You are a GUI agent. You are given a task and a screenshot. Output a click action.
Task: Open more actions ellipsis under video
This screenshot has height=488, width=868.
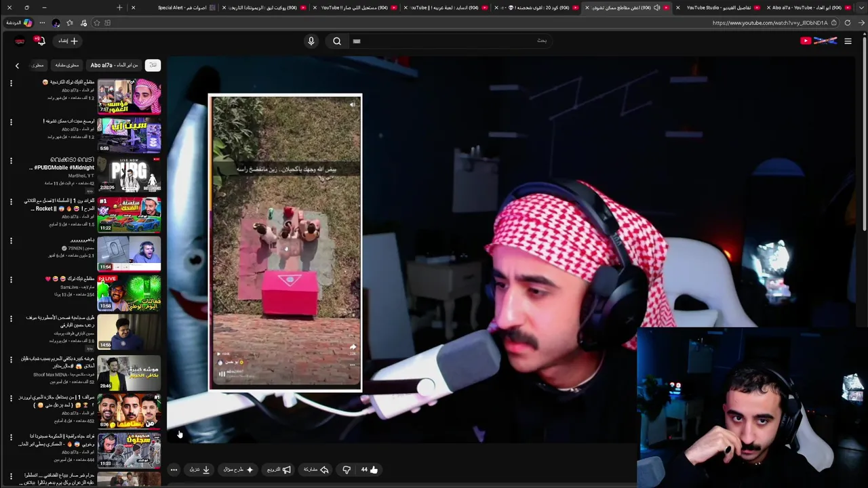pyautogui.click(x=174, y=470)
